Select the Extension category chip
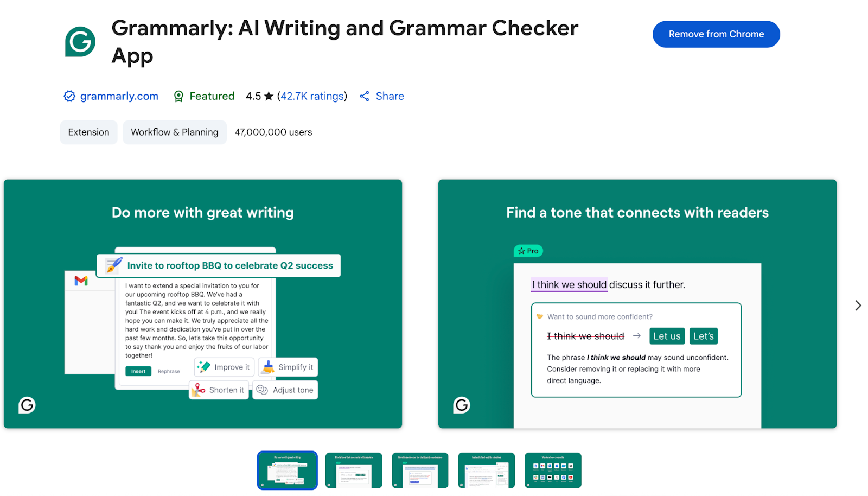The image size is (868, 496). coord(88,132)
